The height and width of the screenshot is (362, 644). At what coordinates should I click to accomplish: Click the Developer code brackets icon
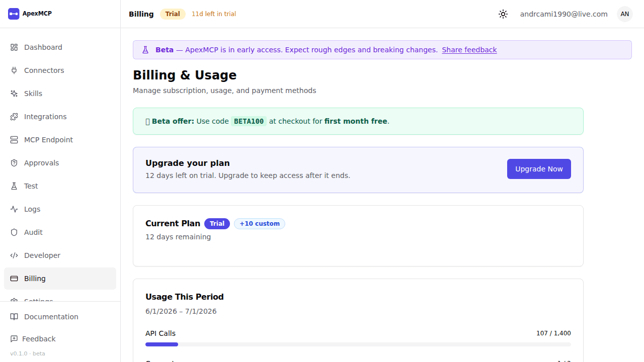[x=14, y=255]
